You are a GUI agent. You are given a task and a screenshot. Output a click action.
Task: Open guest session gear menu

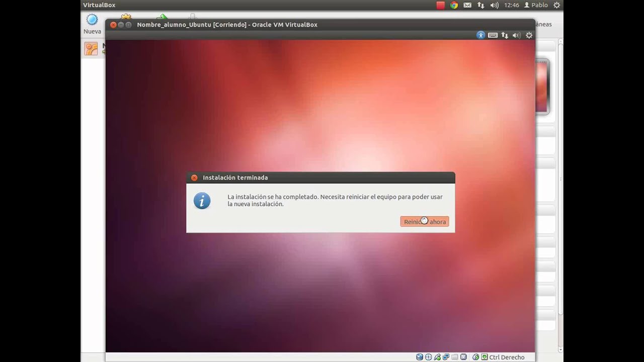(x=529, y=35)
